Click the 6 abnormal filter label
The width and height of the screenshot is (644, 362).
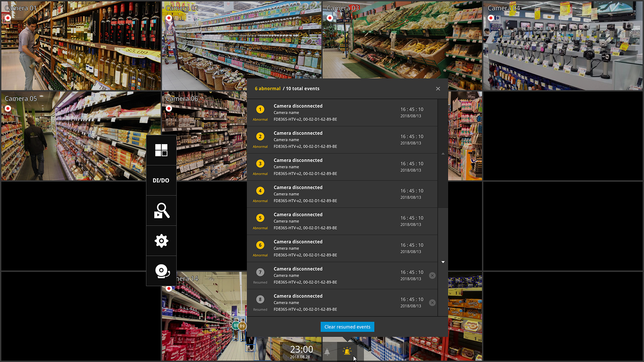[267, 88]
